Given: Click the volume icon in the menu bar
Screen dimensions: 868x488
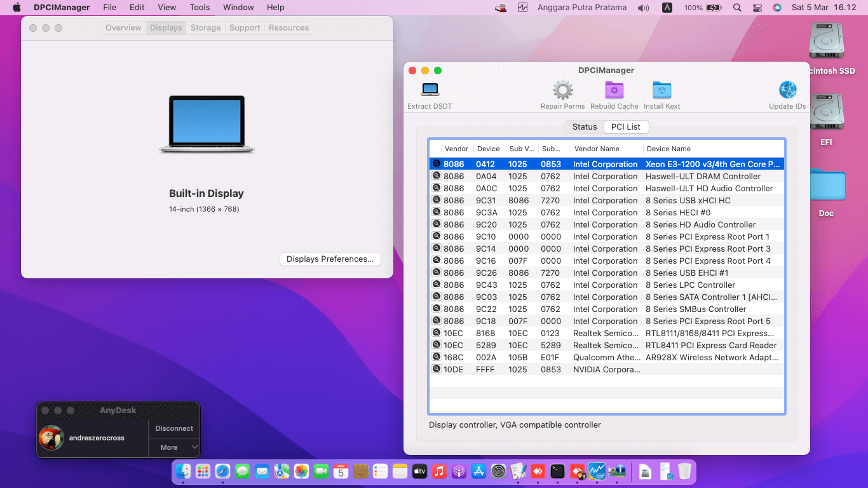Looking at the screenshot, I should point(644,8).
